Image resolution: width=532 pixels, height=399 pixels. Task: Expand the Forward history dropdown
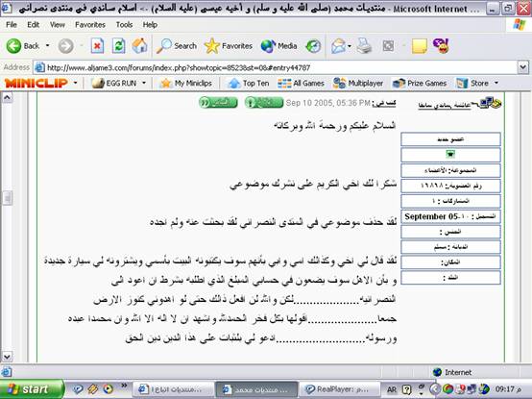click(82, 45)
